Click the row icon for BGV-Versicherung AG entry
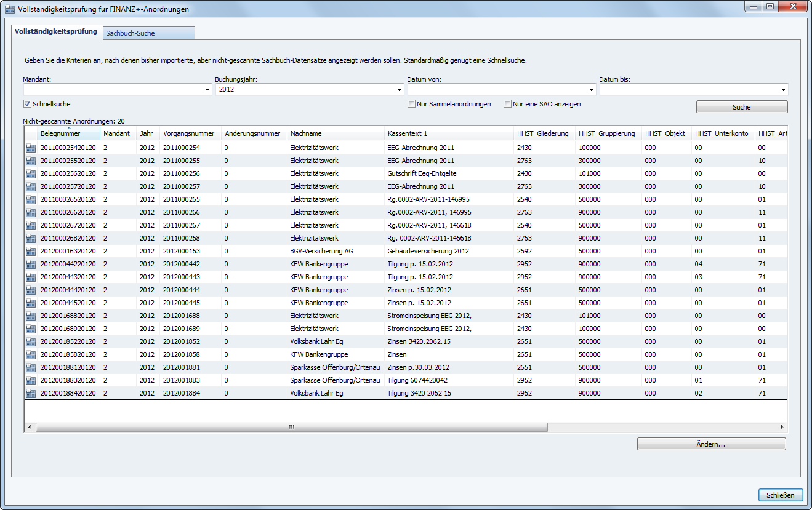Screen dimensions: 812x510 (x=31, y=251)
